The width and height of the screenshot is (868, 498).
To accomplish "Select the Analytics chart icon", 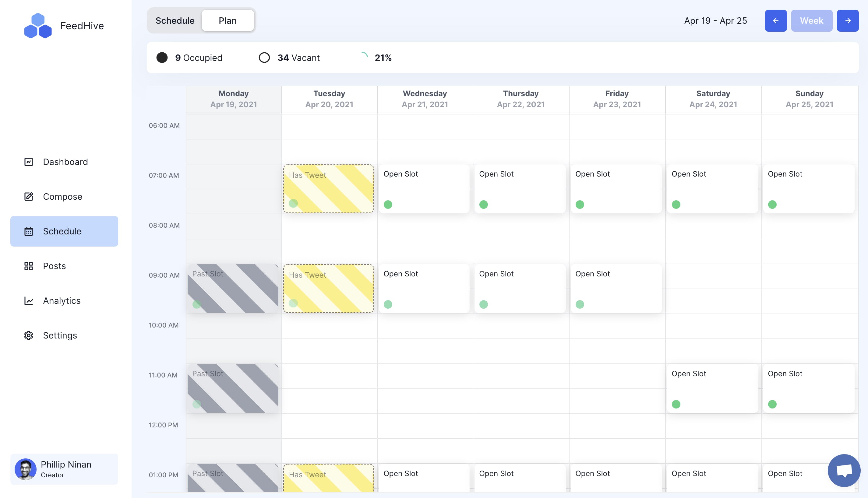I will pos(29,301).
